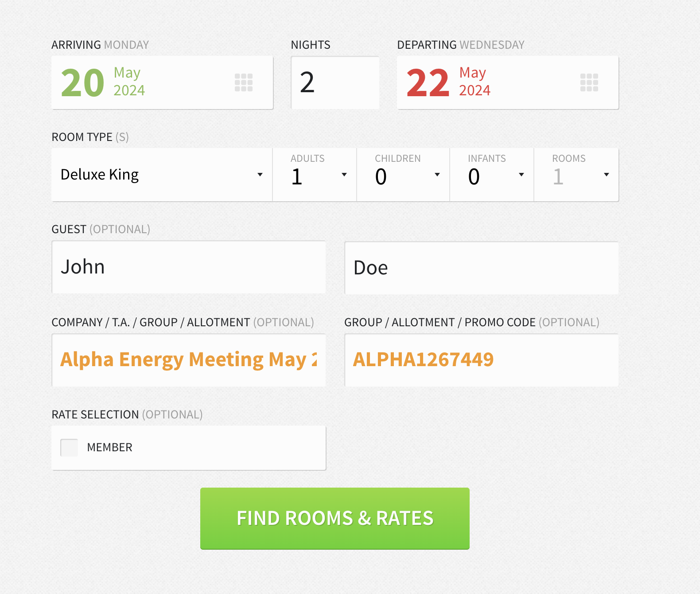Open the departure date calendar grid icon
Screen dimensions: 700x594
tap(589, 82)
